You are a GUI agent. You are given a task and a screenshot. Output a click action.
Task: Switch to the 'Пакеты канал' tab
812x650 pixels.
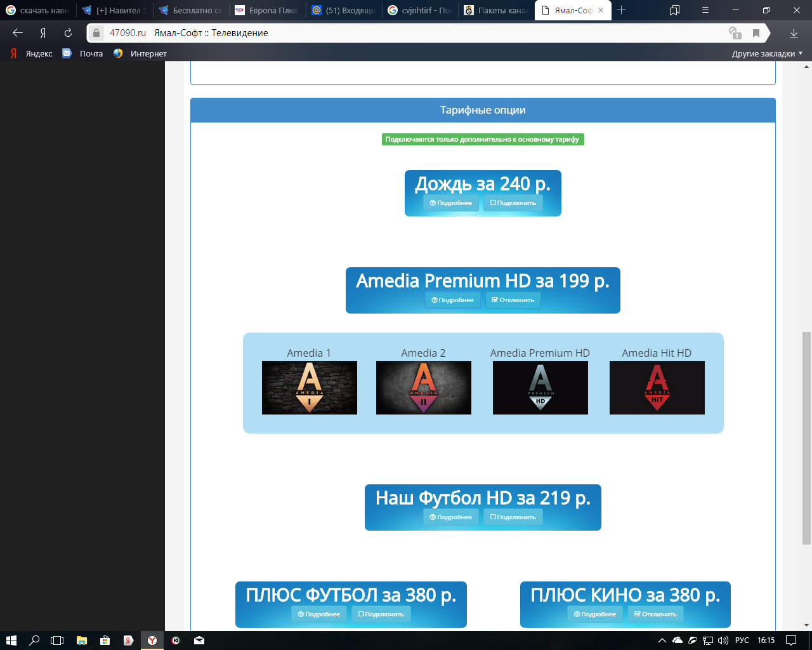click(495, 10)
